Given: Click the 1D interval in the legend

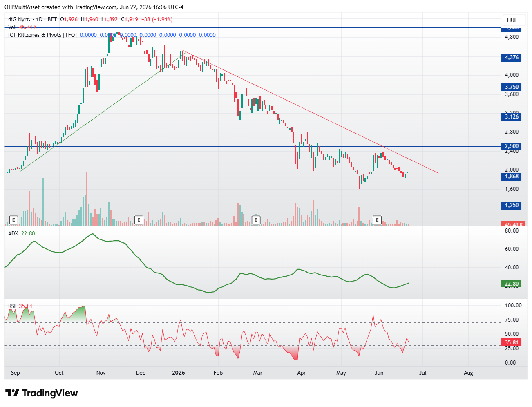Looking at the screenshot, I should click(x=39, y=19).
